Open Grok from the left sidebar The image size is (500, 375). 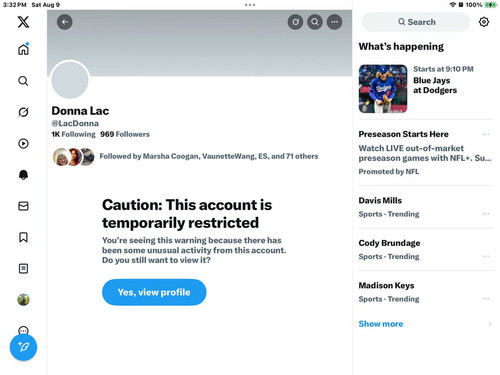tap(23, 112)
